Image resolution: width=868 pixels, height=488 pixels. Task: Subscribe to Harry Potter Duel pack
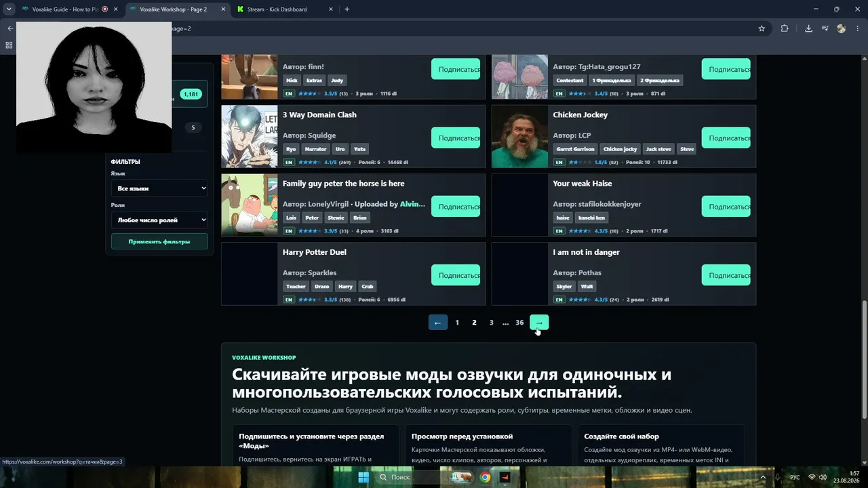pos(456,275)
